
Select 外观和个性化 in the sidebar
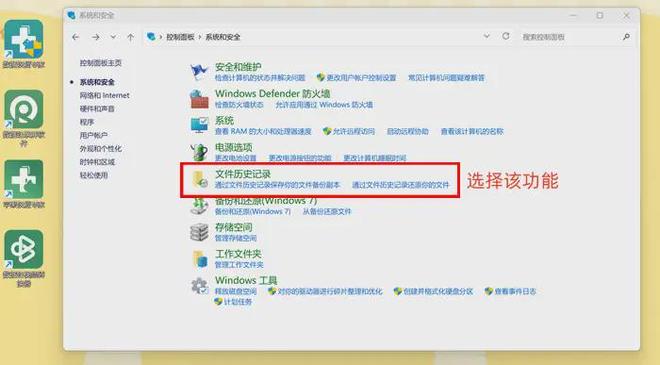pos(101,149)
